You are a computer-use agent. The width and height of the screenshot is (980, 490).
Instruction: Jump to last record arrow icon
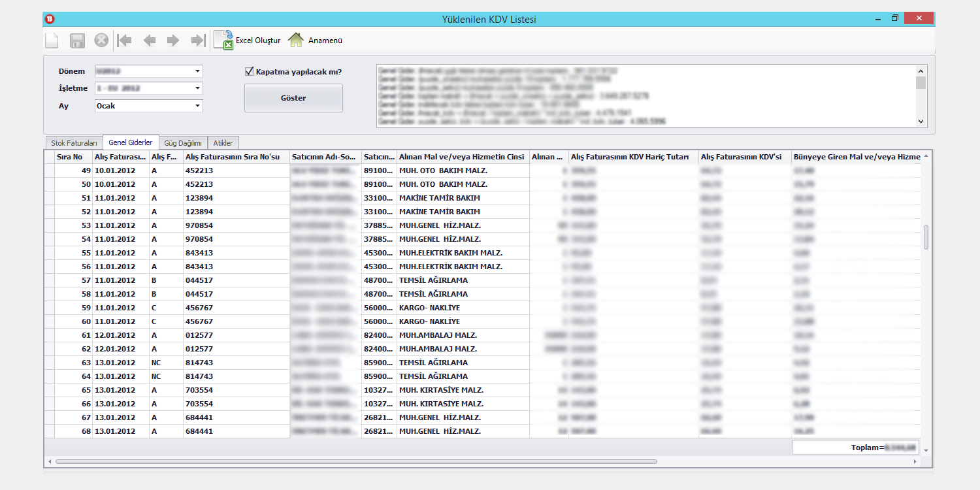[197, 41]
